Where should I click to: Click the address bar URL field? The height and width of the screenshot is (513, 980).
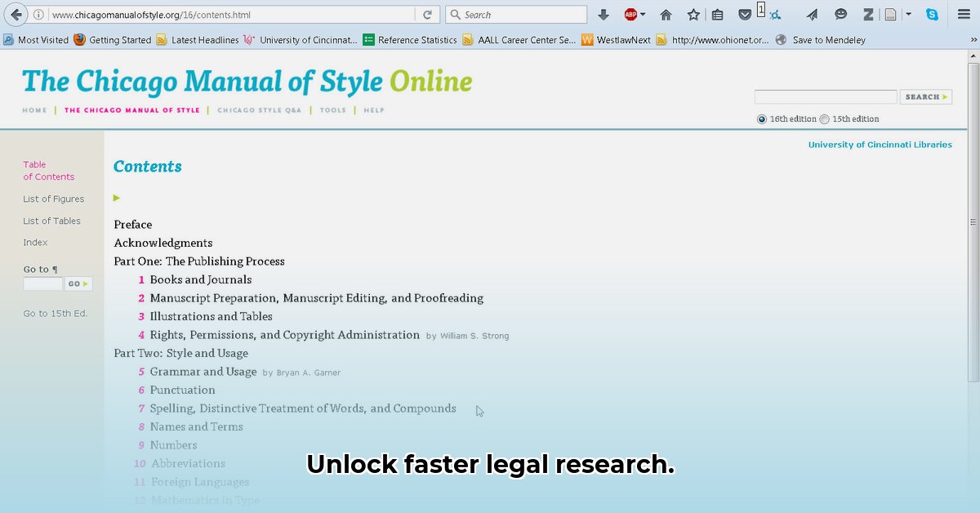click(233, 15)
